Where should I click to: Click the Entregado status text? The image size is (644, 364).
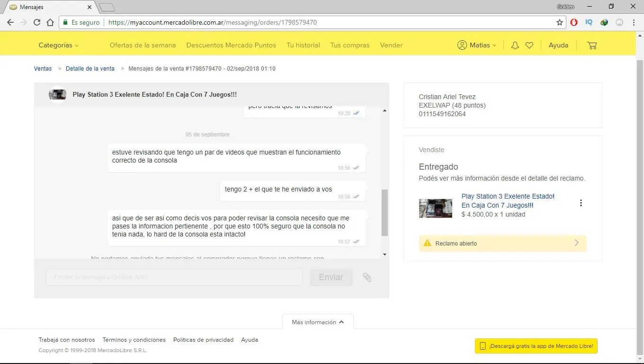(x=438, y=167)
